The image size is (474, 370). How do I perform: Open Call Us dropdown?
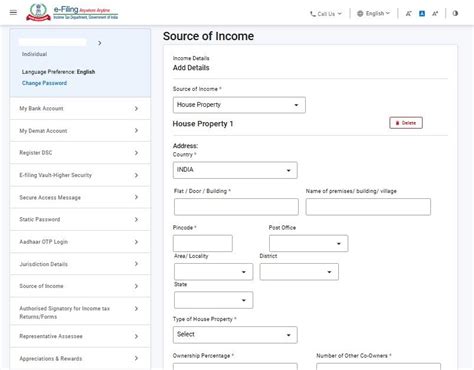[326, 14]
